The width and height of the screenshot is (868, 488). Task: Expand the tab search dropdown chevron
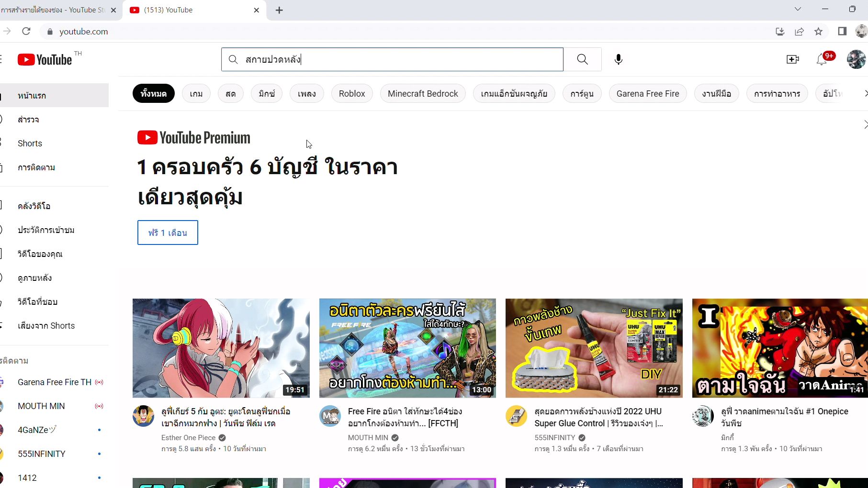tap(798, 9)
